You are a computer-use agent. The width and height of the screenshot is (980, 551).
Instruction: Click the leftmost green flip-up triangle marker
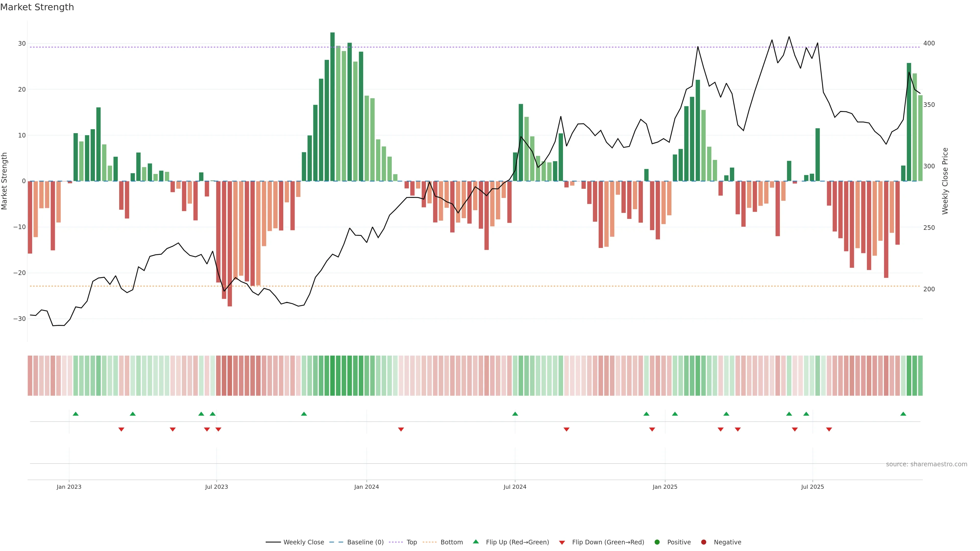pyautogui.click(x=76, y=414)
